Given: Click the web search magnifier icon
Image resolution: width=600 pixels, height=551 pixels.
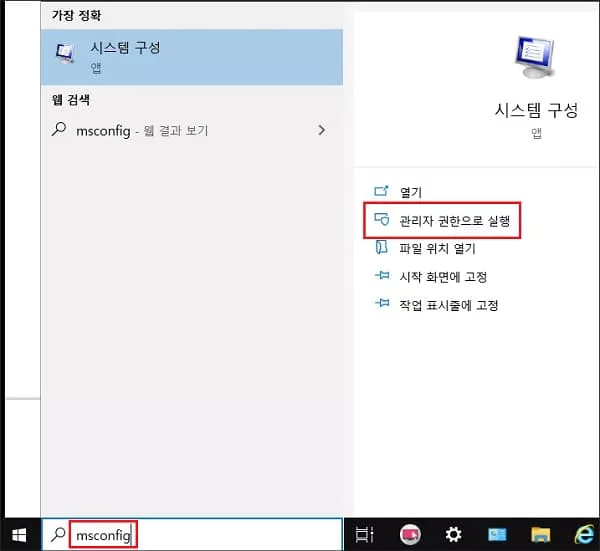Looking at the screenshot, I should (59, 129).
